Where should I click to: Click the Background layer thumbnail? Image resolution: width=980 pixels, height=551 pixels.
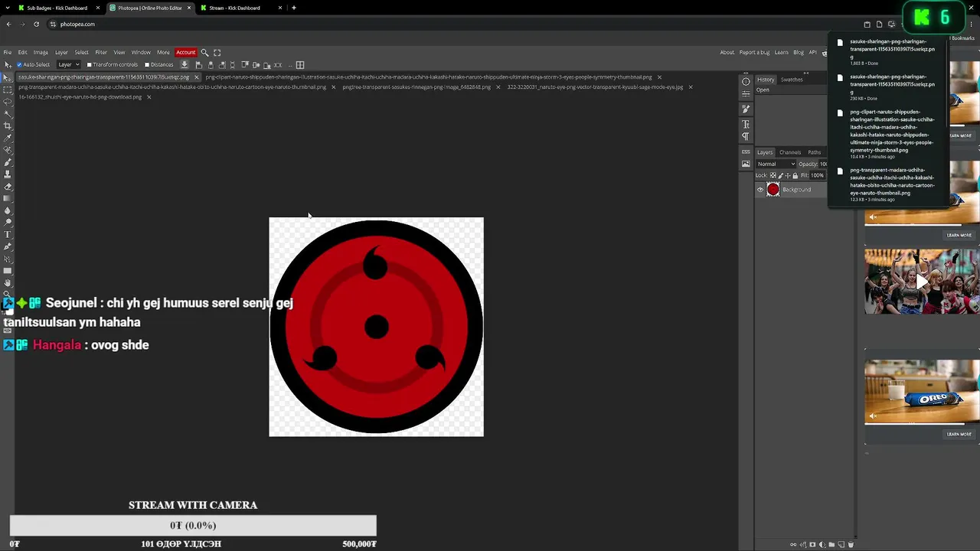click(773, 190)
